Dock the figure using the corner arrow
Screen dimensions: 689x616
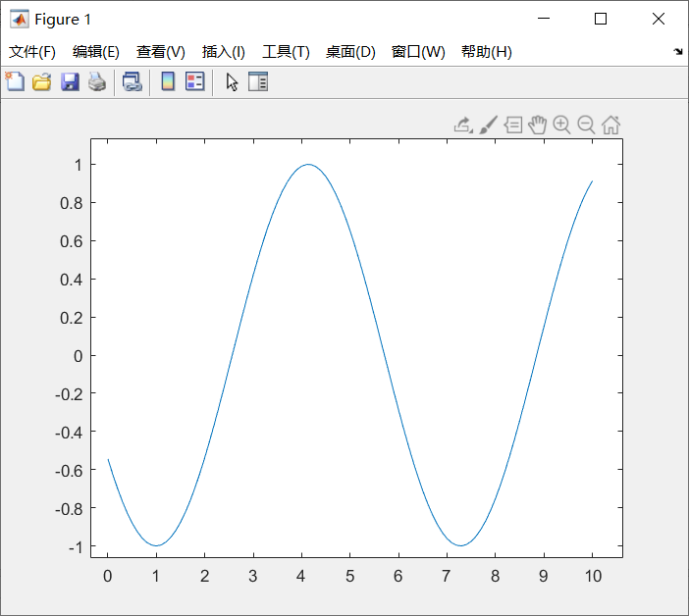(x=678, y=52)
